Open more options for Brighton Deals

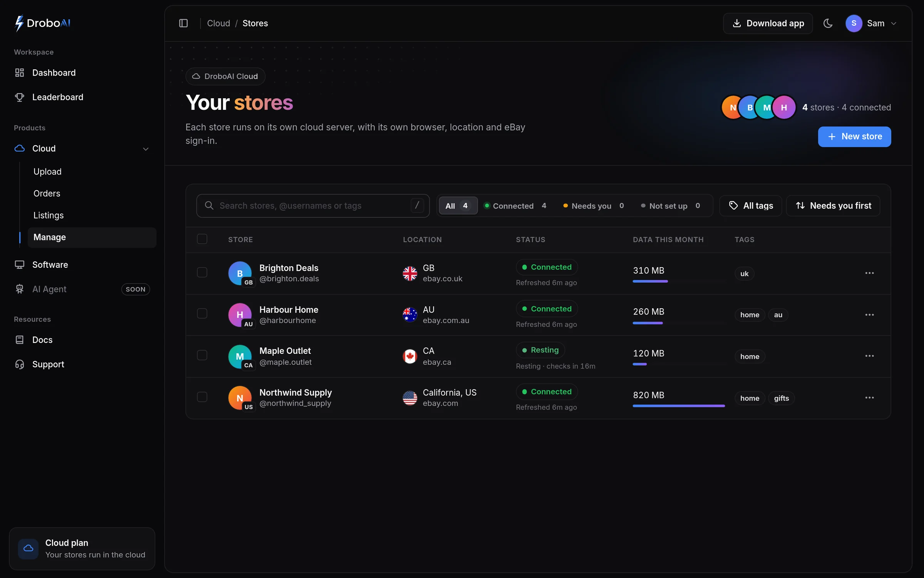point(869,273)
